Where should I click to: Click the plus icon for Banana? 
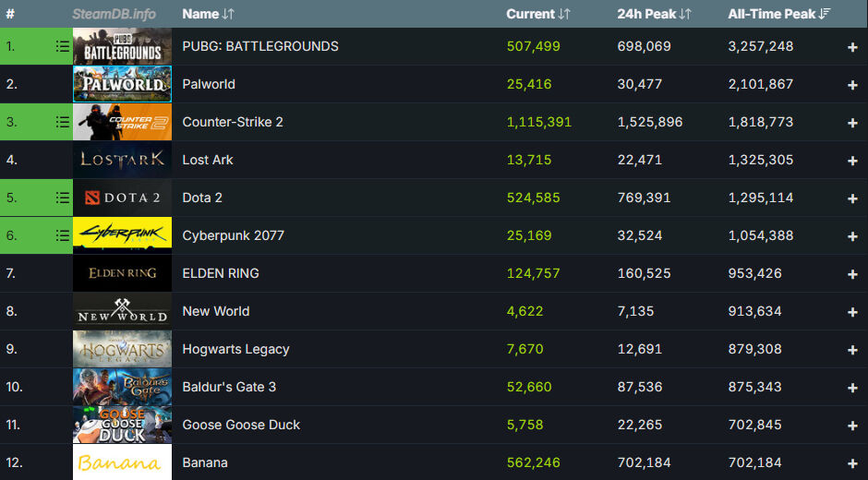852,463
